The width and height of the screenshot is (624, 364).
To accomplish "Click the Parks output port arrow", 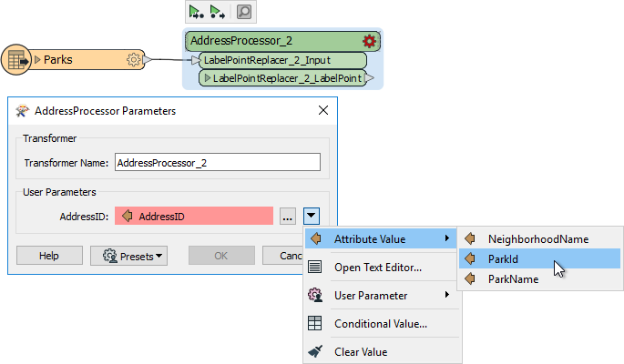I will click(147, 60).
